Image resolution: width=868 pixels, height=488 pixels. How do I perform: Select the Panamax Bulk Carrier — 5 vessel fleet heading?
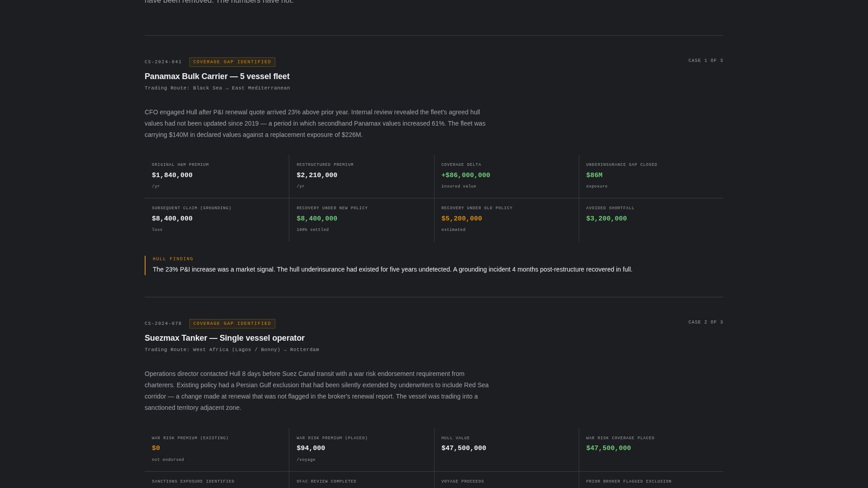tap(217, 76)
